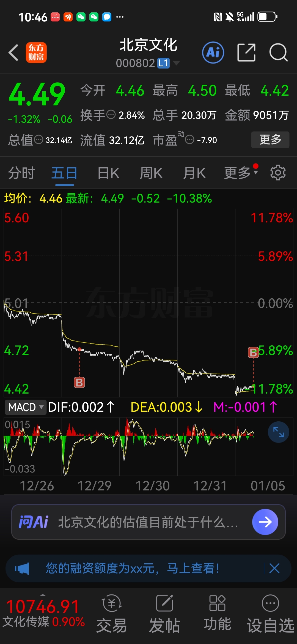Tap the 均价 4.46 label
Image resolution: width=297 pixels, height=644 pixels.
coord(33,198)
